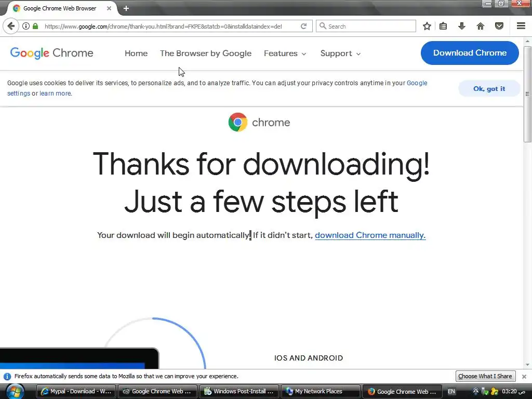Click the Download Chrome button
The image size is (532, 399).
coord(470,53)
